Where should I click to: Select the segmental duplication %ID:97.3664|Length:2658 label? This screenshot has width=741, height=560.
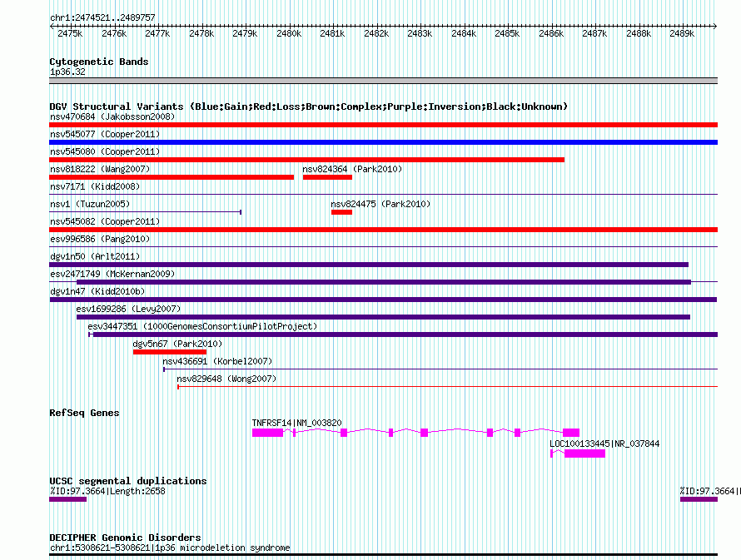click(x=107, y=491)
